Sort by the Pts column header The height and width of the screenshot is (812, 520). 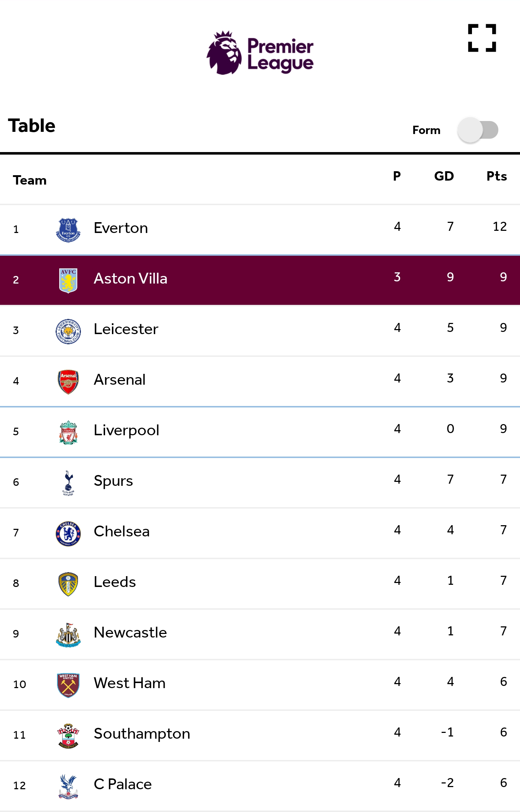point(497,176)
